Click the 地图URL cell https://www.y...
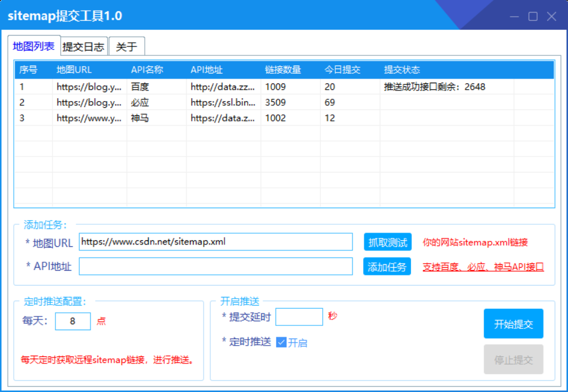Image resolution: width=568 pixels, height=392 pixels. (89, 118)
